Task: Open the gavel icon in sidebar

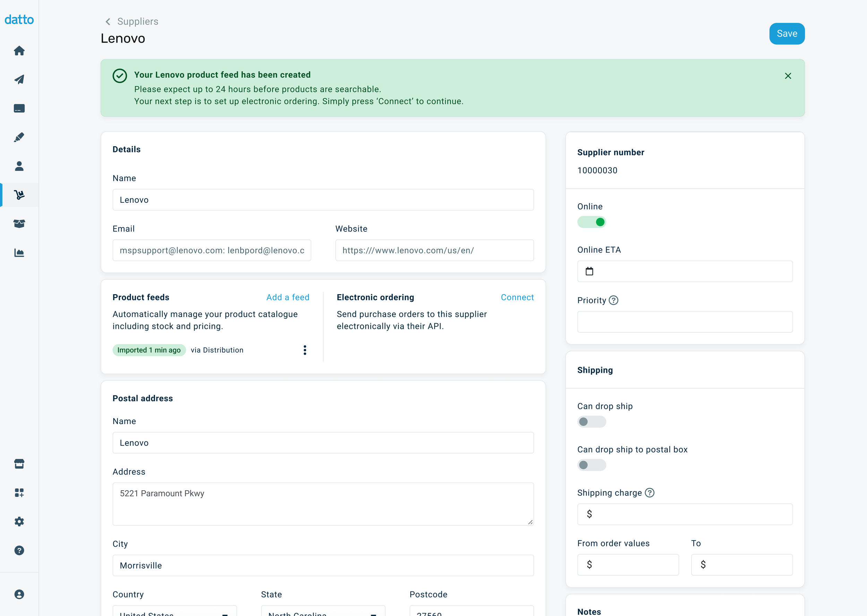Action: [19, 137]
